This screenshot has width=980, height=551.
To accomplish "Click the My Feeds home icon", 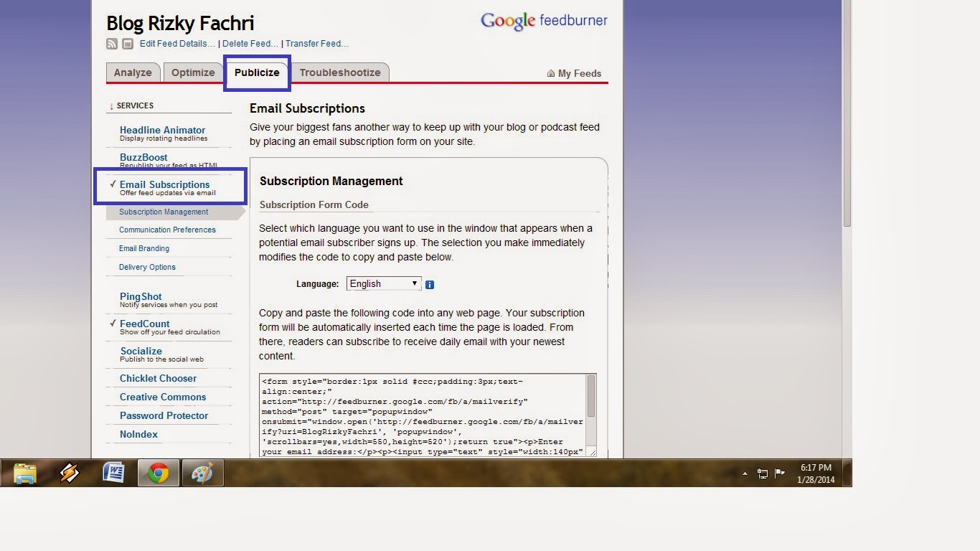I will [x=551, y=73].
